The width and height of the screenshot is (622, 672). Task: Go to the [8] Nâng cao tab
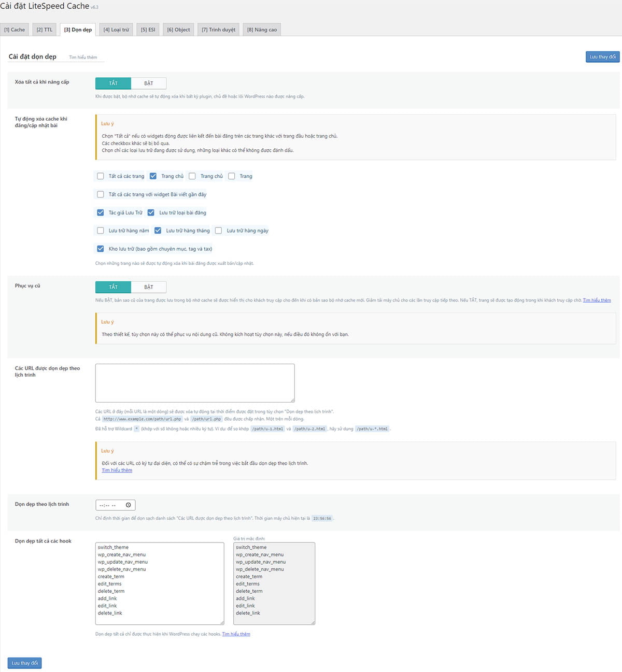262,30
